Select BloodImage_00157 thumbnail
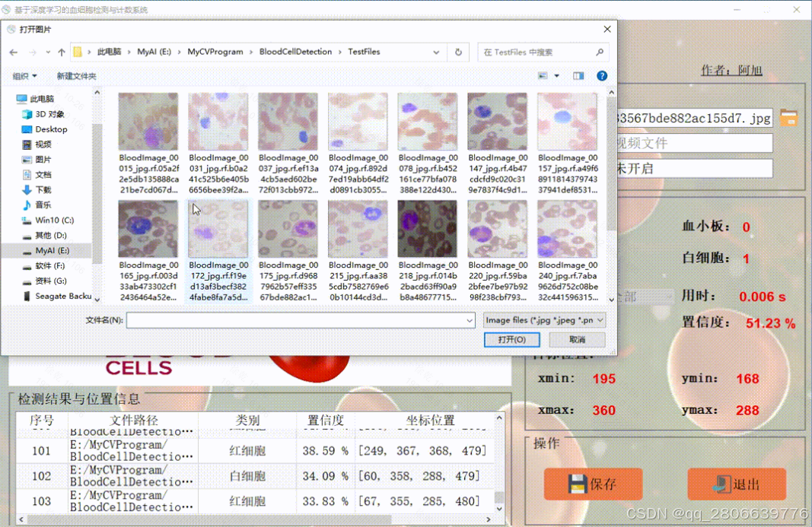 (x=567, y=122)
